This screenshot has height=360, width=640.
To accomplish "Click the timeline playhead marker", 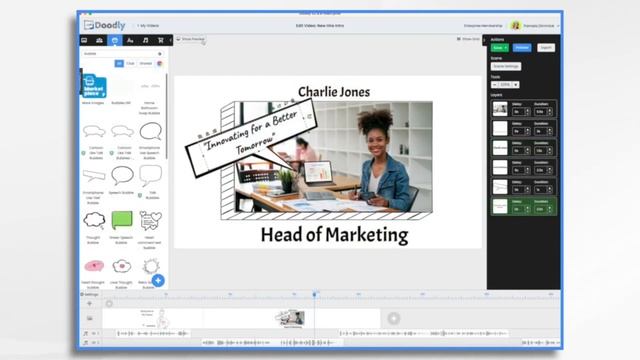I will (314, 294).
